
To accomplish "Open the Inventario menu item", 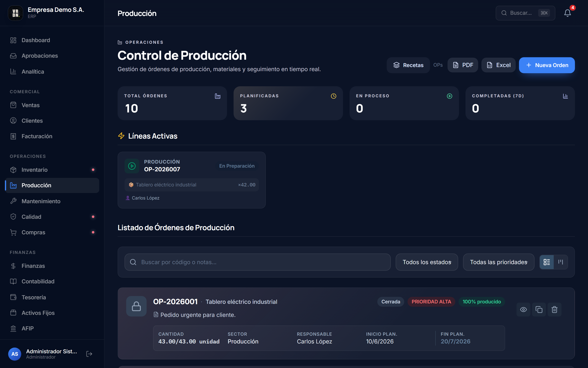I will click(x=52, y=170).
